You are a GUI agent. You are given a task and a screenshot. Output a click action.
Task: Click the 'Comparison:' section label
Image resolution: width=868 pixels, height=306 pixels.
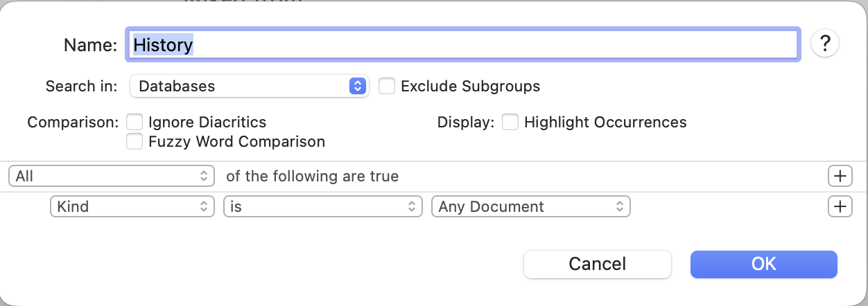(x=73, y=123)
